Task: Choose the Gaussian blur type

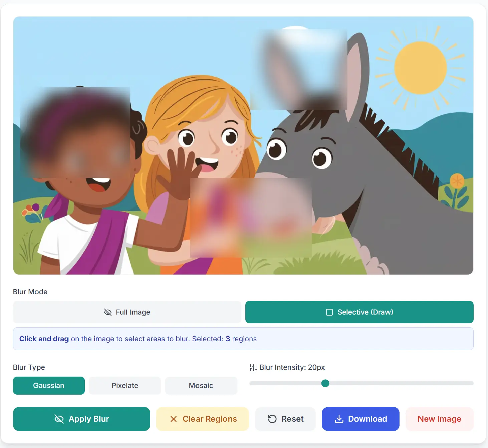Action: 49,386
